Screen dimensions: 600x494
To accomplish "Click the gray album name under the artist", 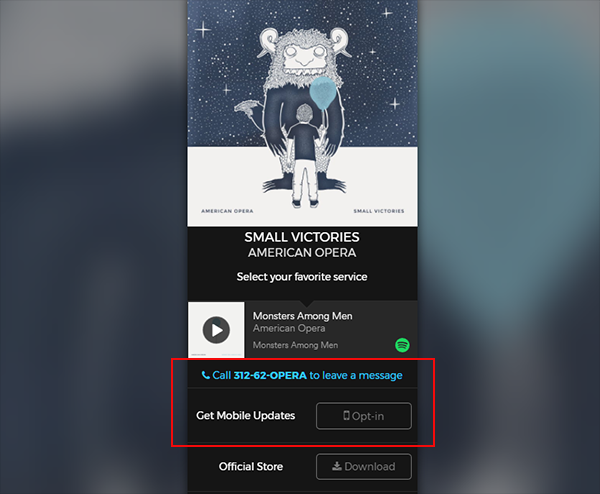I will pos(295,345).
